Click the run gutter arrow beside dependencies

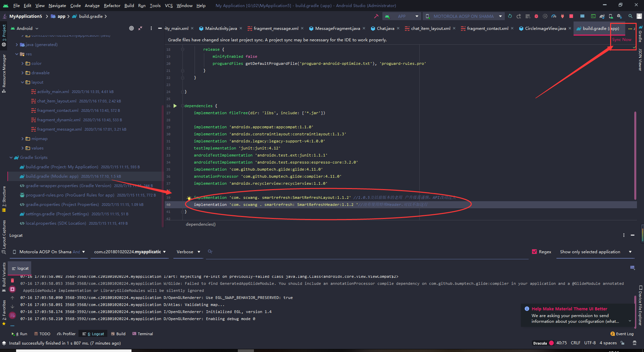click(175, 106)
